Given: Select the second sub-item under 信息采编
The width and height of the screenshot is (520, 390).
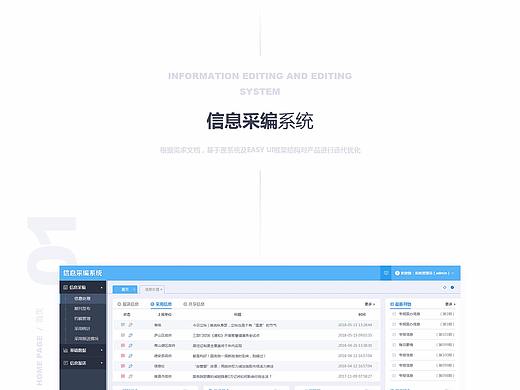Looking at the screenshot, I should coord(82,309).
